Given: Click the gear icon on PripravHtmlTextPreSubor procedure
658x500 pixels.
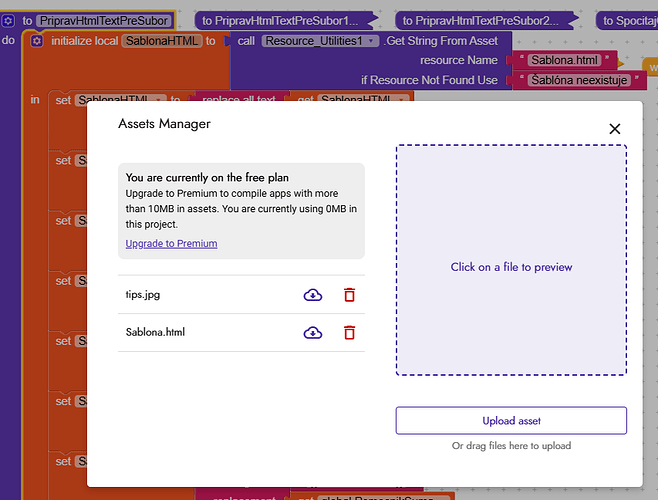Looking at the screenshot, I should click(x=8, y=21).
